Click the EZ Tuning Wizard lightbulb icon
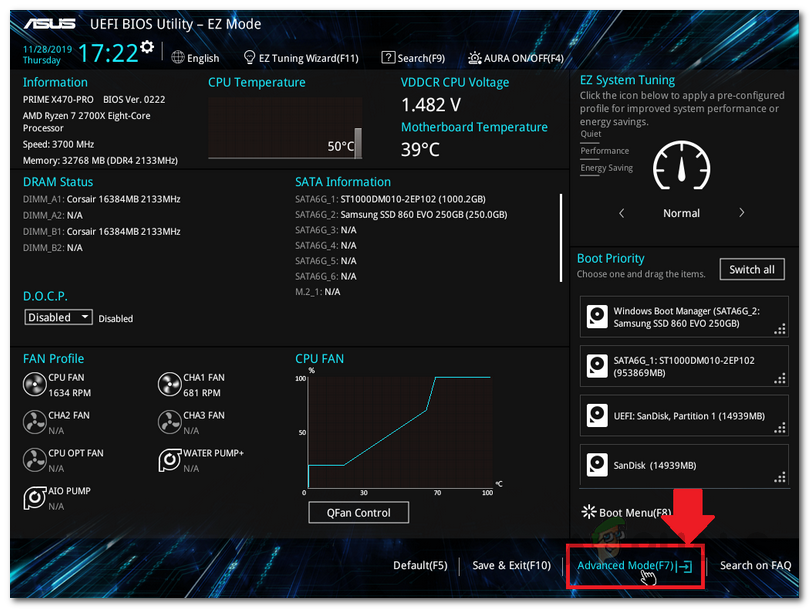Image resolution: width=810 pixels, height=609 pixels. (249, 57)
